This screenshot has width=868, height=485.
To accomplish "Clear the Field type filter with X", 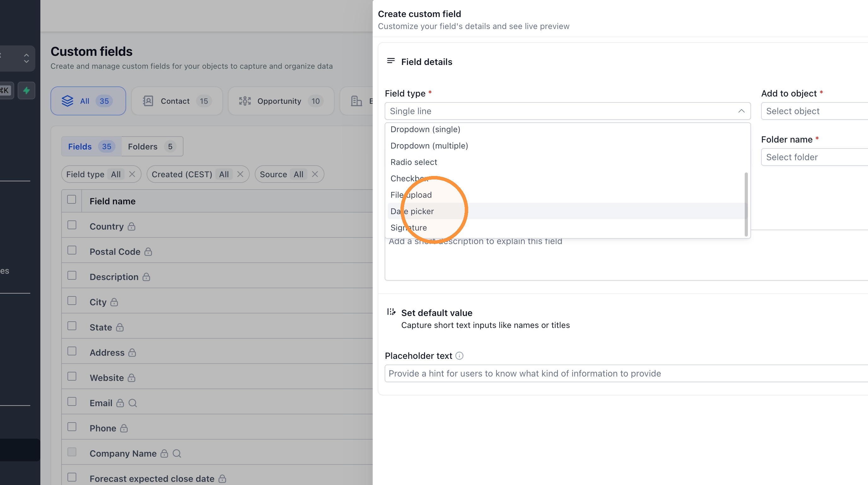I will coord(132,174).
